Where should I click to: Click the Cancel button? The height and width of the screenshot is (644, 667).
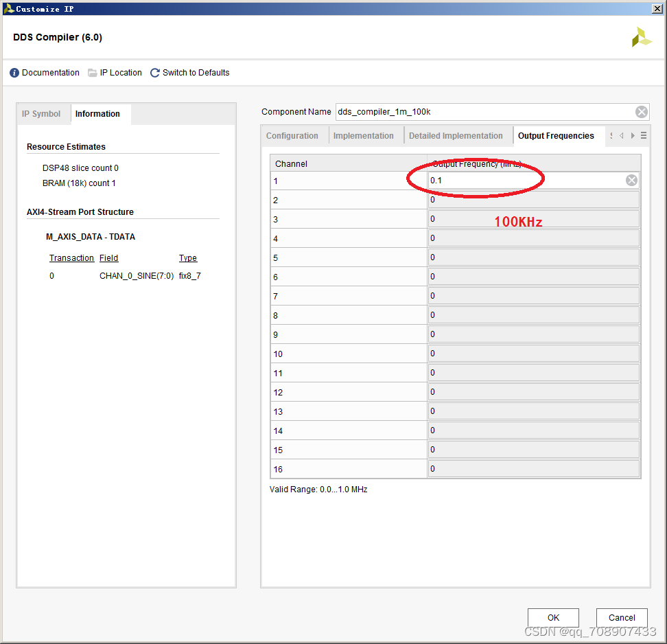pyautogui.click(x=622, y=618)
